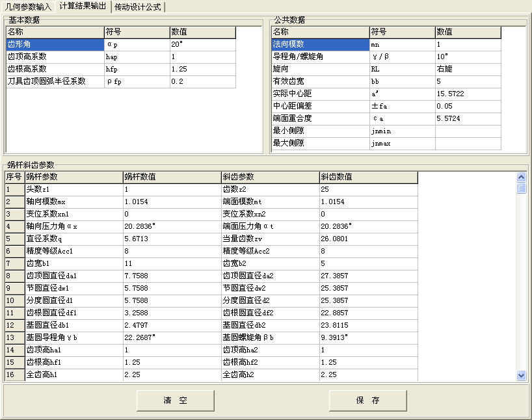Screen dimensions: 532x420
Task: Open the 传动设计公式 tab
Action: tap(138, 7)
